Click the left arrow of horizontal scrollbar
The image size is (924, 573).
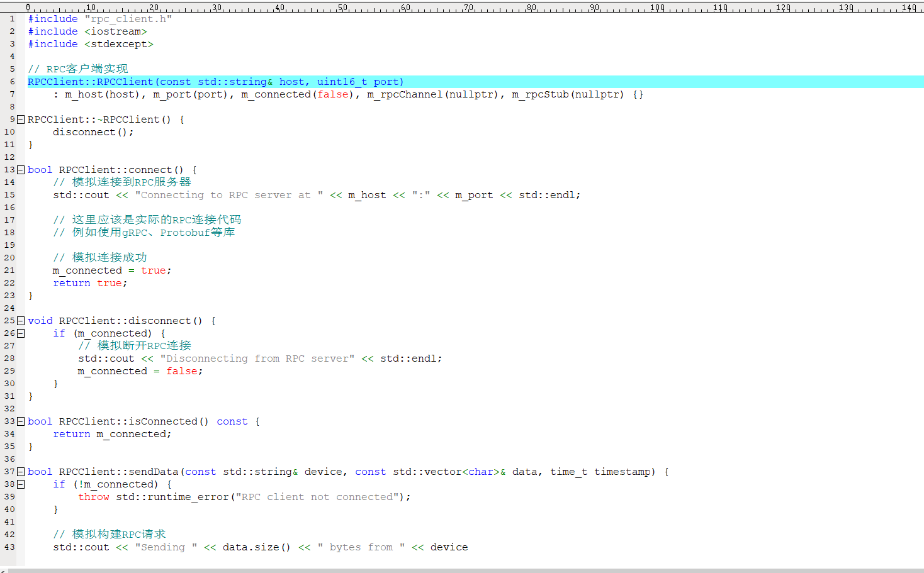tap(3, 571)
